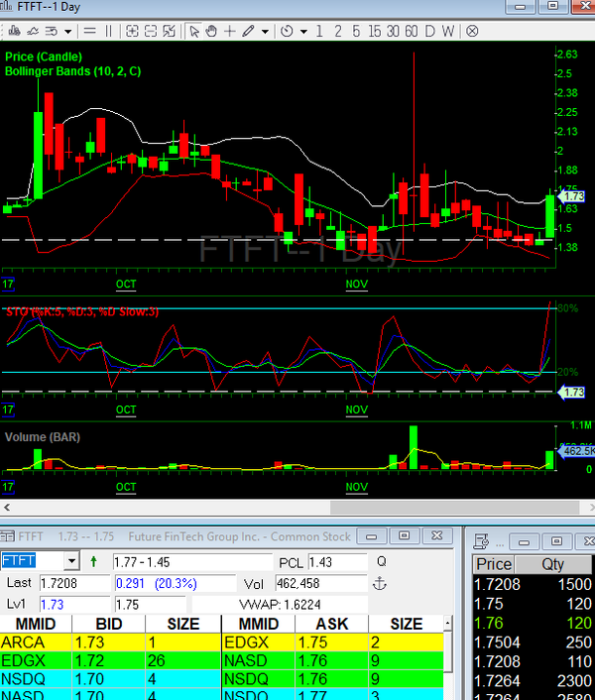595x700 pixels.
Task: Open the pencil tool dropdown arrow
Action: (x=265, y=31)
